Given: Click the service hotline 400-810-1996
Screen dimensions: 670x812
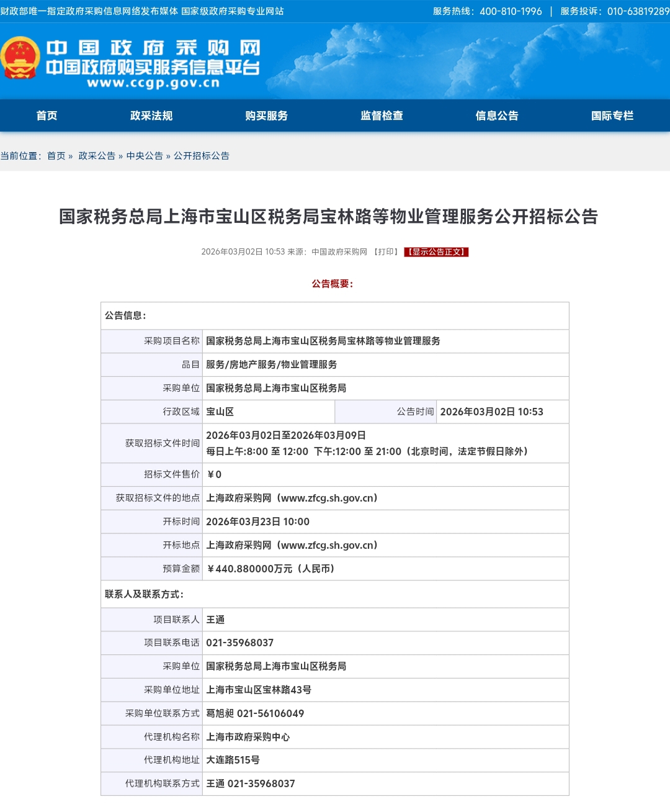Looking at the screenshot, I should 511,11.
